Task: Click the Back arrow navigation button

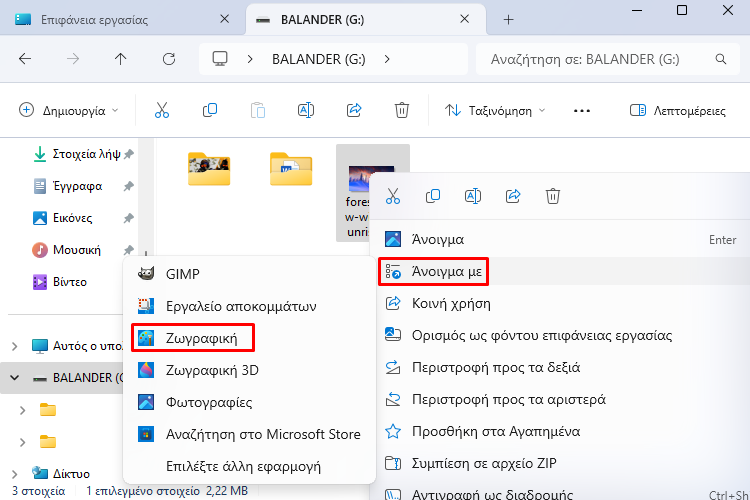Action: pos(25,59)
